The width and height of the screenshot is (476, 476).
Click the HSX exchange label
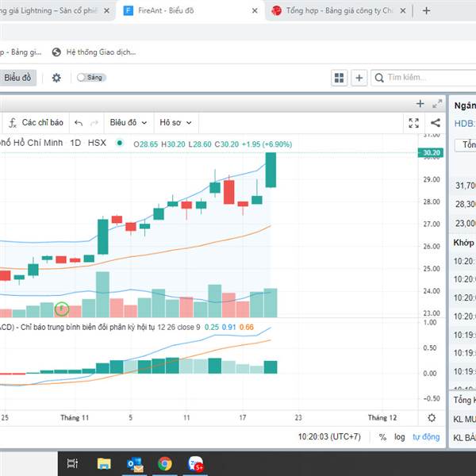[x=97, y=143]
